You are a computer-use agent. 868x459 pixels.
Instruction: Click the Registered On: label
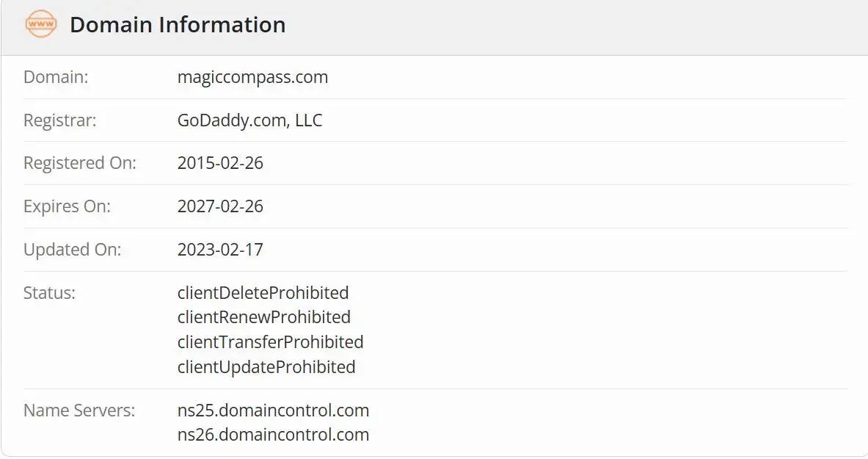pyautogui.click(x=80, y=163)
